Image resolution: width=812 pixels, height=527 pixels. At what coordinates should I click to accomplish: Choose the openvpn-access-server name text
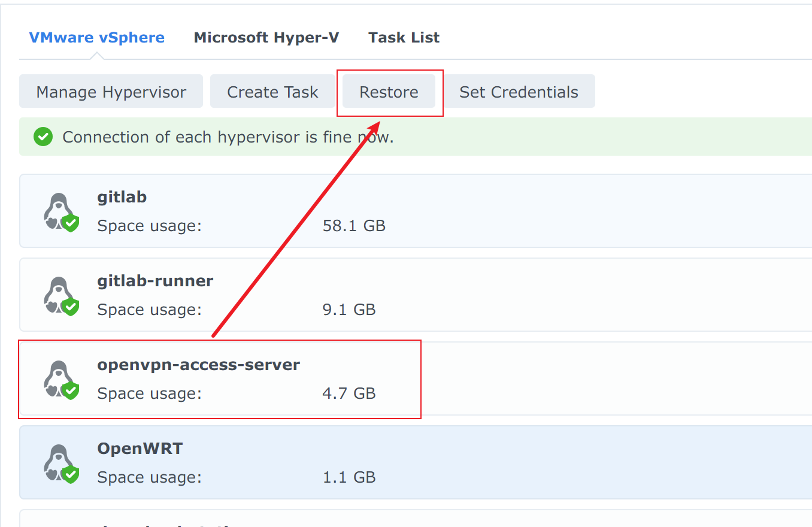click(x=198, y=365)
